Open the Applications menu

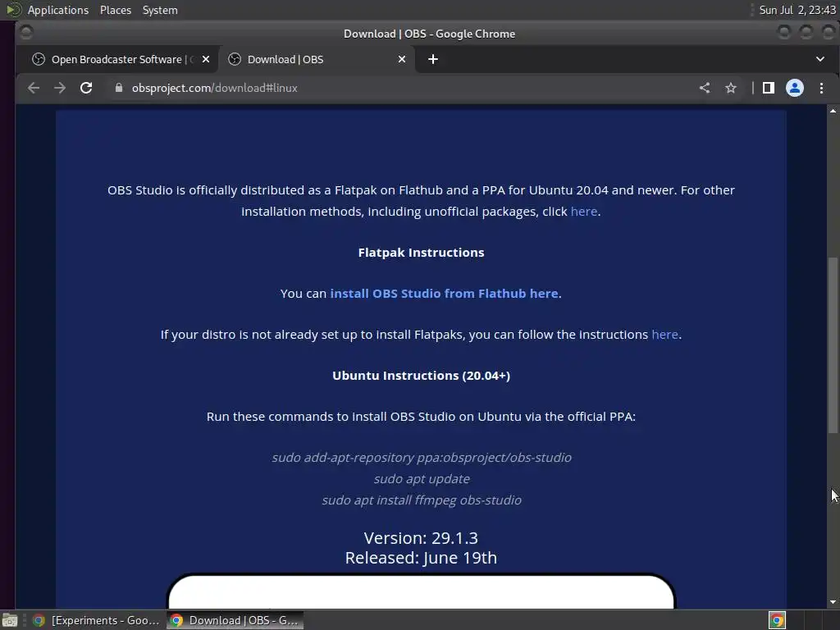point(58,10)
